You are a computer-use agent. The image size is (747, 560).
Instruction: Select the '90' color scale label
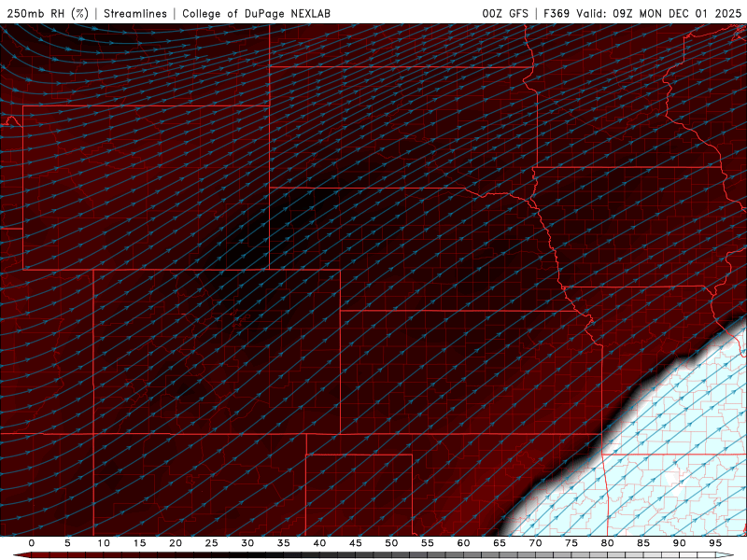(x=680, y=543)
